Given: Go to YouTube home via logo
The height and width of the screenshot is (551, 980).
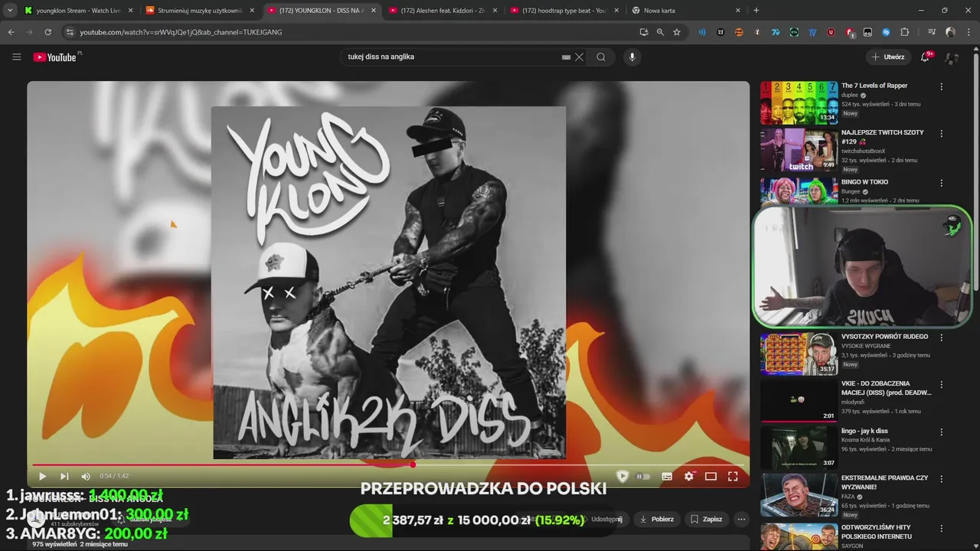Looking at the screenshot, I should tap(56, 57).
